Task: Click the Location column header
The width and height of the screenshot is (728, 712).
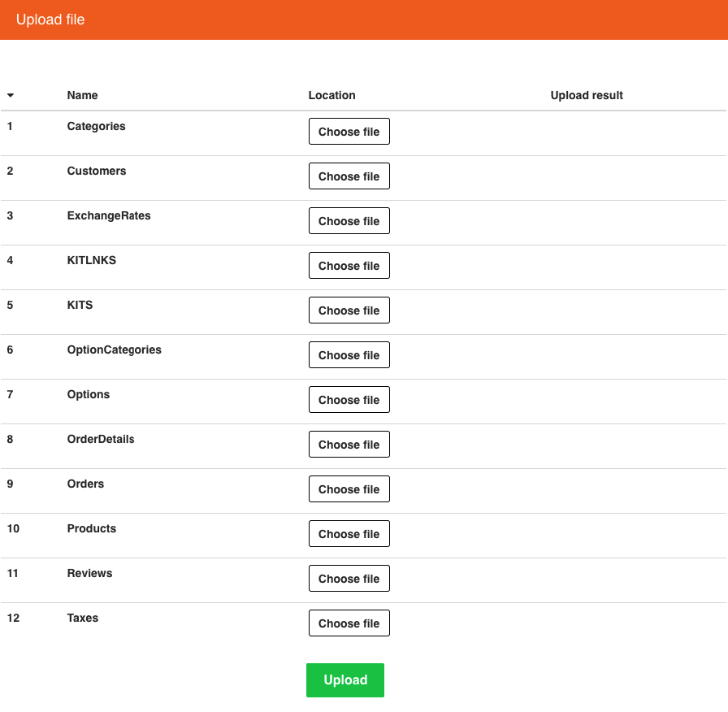Action: (x=332, y=95)
